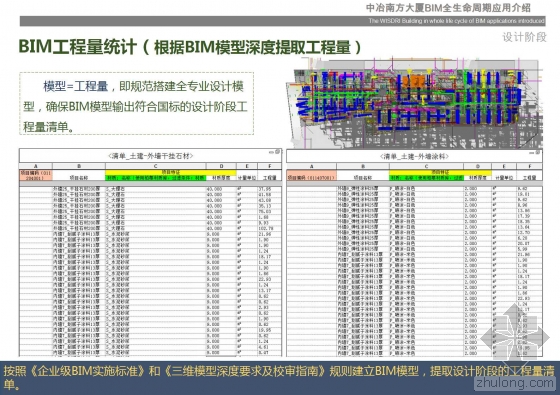Screen dimensions: 560x395
Task: Click 工程量 header in 外墙涂料 schedule
Action: 529,178
